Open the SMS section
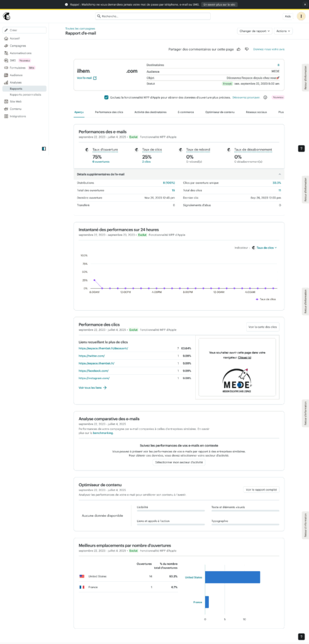The height and width of the screenshot is (644, 309). click(13, 60)
